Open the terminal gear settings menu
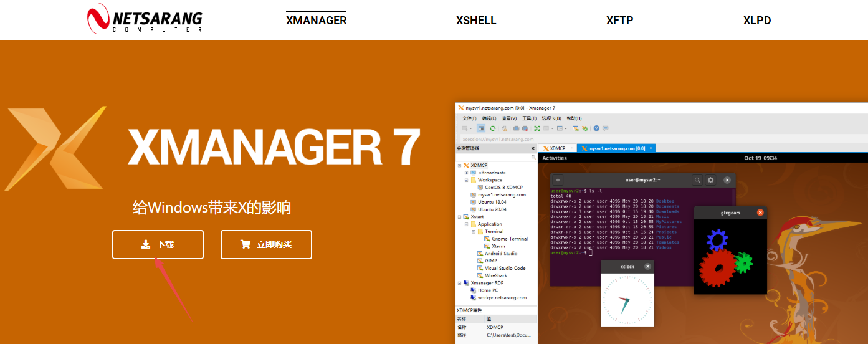This screenshot has height=344, width=868. point(711,179)
